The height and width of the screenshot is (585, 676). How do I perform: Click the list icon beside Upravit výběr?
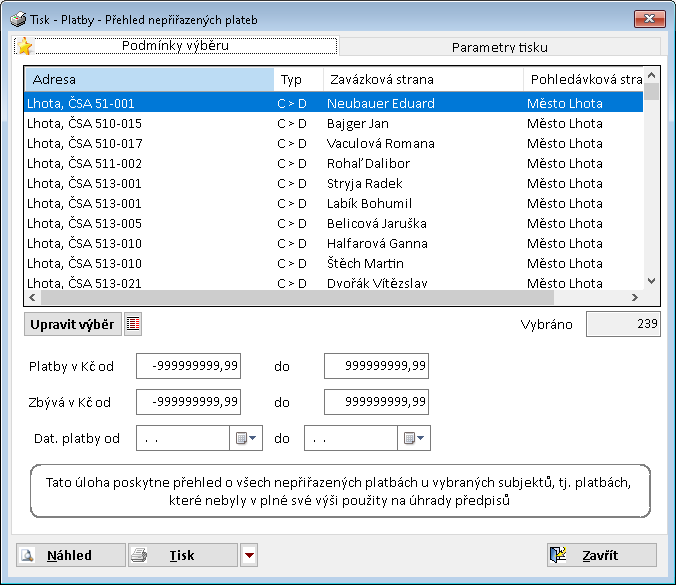point(134,324)
